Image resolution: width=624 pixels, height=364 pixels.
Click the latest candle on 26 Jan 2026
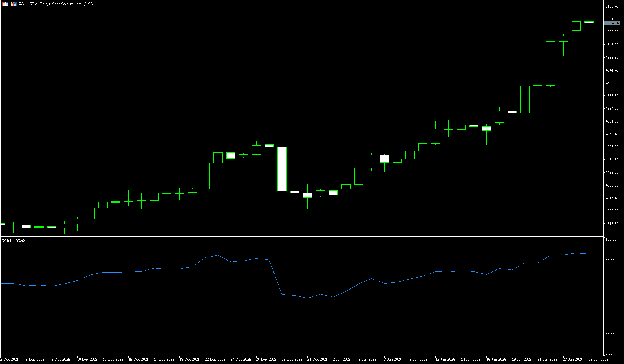click(x=589, y=22)
